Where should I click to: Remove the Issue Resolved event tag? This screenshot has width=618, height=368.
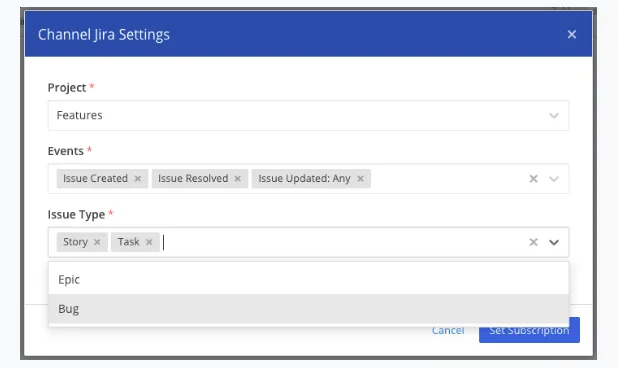[x=238, y=178]
